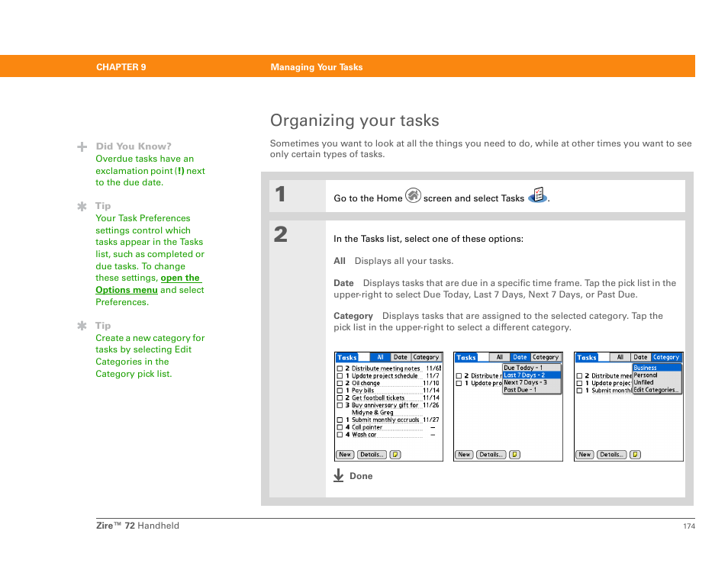Tap New in the middle Date screen
Image resolution: width=728 pixels, height=563 pixels.
(x=464, y=455)
